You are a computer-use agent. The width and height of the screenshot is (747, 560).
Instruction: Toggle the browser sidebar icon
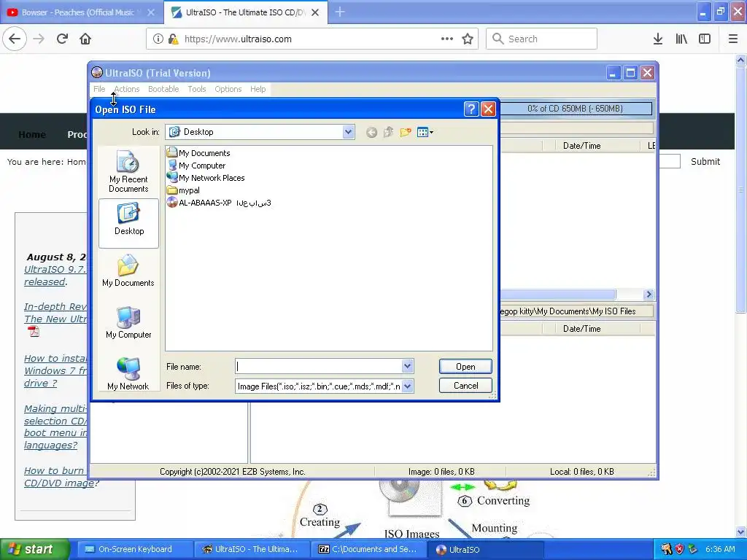(705, 39)
